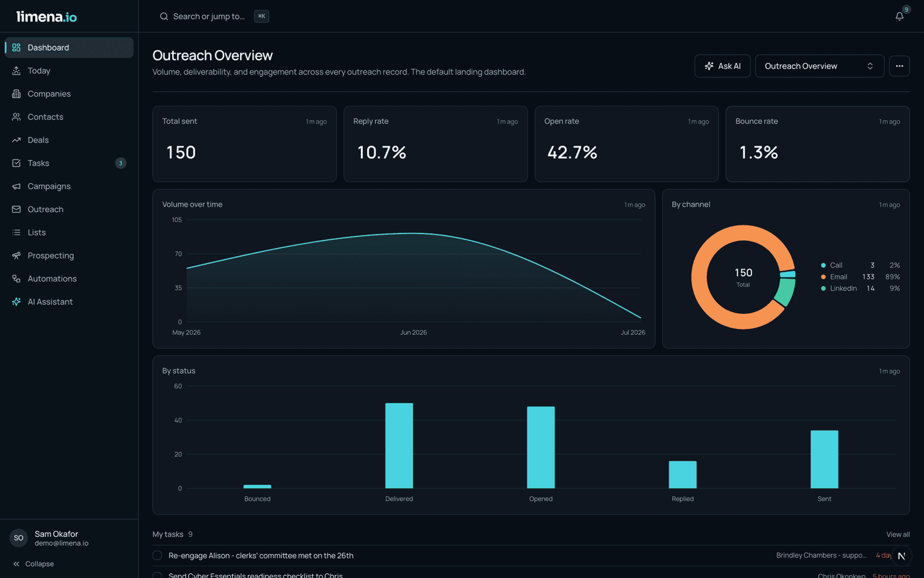Click the Ask AI button

click(x=722, y=66)
